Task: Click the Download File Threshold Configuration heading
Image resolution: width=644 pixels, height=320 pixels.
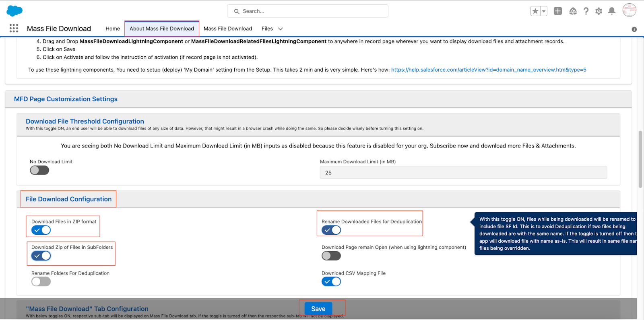Action: 85,121
